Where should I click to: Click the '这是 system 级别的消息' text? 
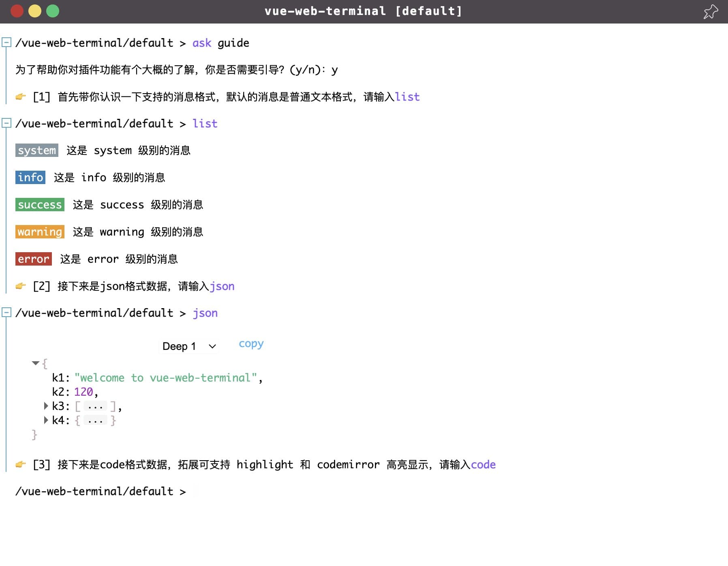pos(128,150)
